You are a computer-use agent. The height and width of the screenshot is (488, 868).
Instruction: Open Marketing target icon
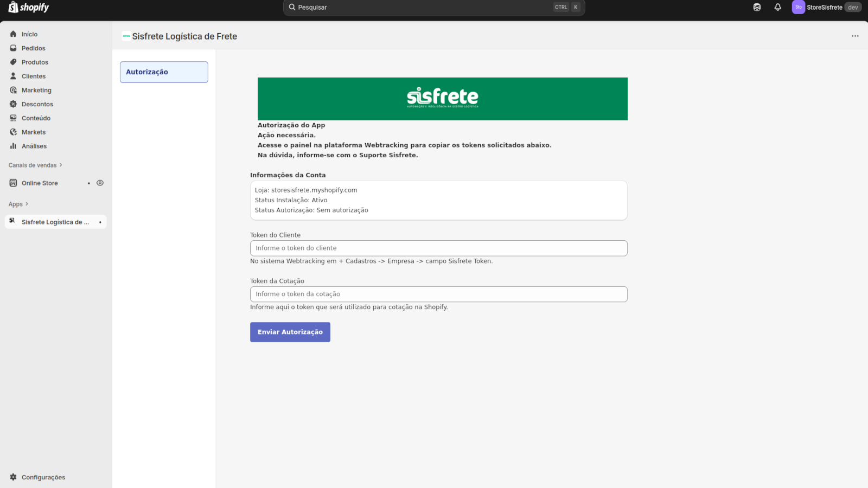pyautogui.click(x=13, y=90)
